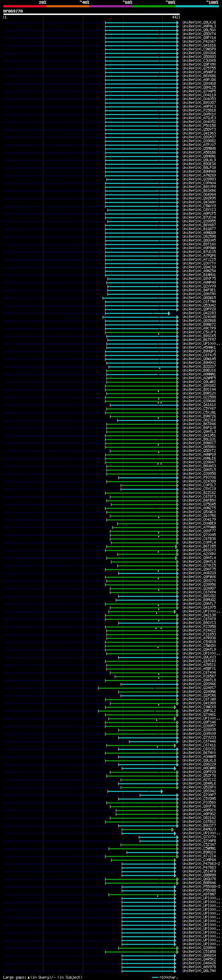
Task: Click the cyan bar of UniRef100_O82316
Action: tap(148, 420)
